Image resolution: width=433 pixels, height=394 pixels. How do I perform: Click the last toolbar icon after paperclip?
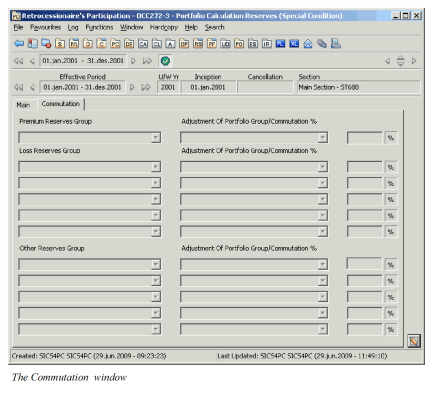click(336, 44)
